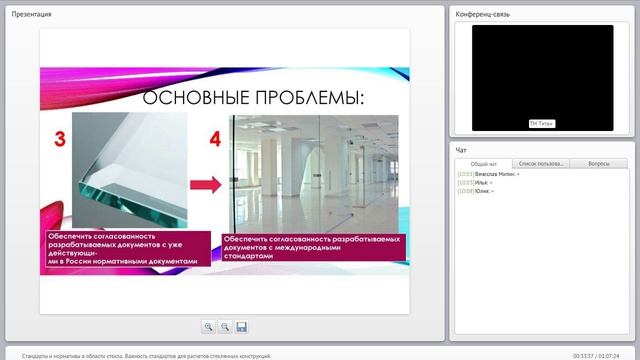The width and height of the screenshot is (640, 360).
Task: Click the ОСНОВНЫЕ ПРОБЛЕМЫ slide heading
Action: tap(253, 98)
